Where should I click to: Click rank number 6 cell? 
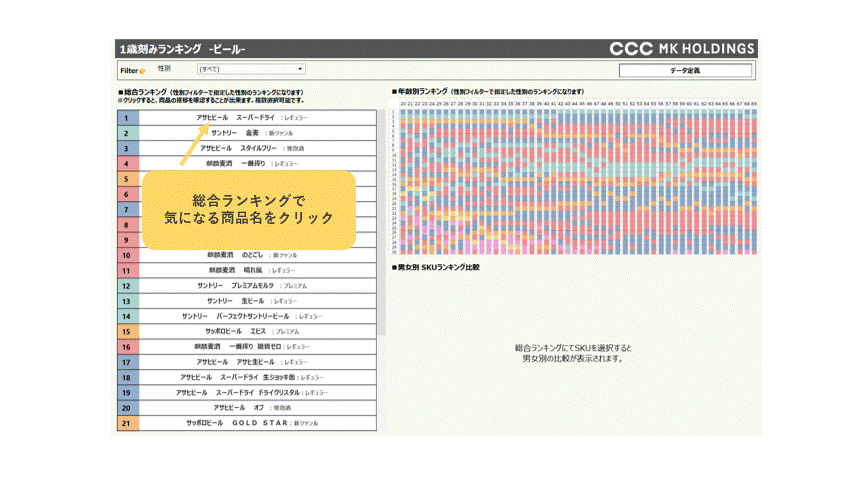(128, 194)
